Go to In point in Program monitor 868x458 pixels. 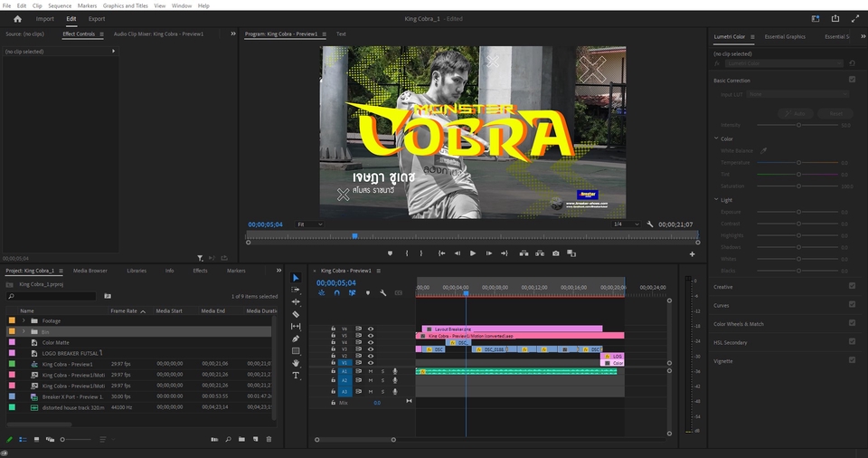(442, 253)
